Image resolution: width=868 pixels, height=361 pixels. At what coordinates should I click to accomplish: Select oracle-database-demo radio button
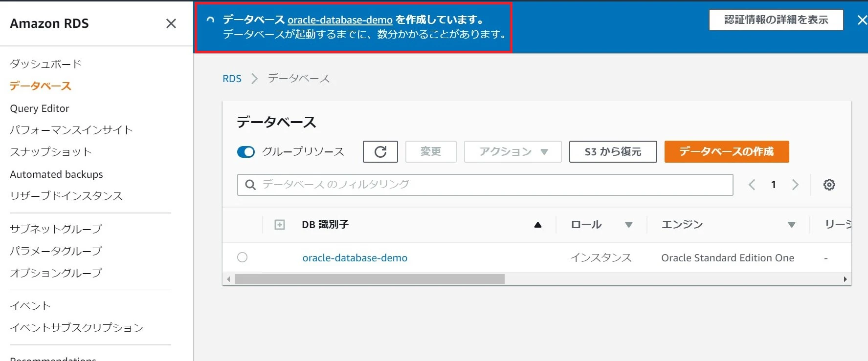tap(242, 257)
